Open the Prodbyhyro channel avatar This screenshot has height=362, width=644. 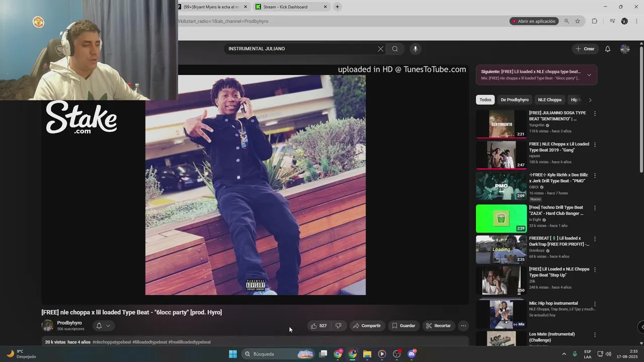[x=47, y=326]
